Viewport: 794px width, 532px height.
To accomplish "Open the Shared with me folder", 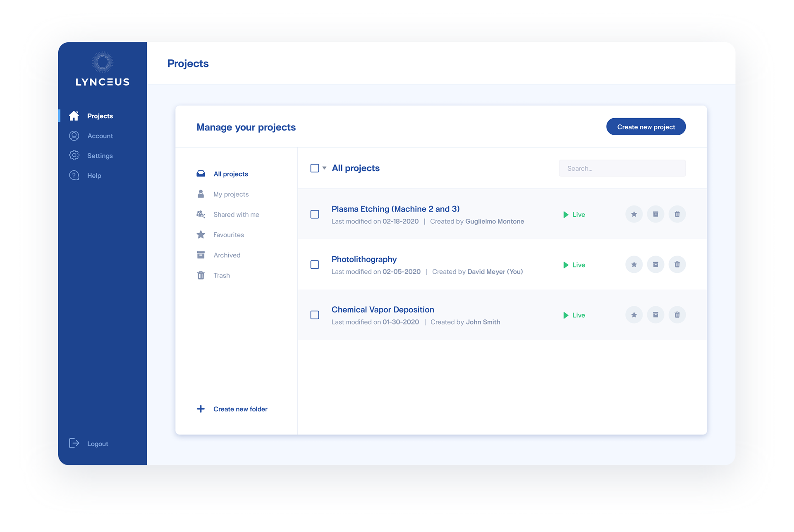I will click(236, 214).
